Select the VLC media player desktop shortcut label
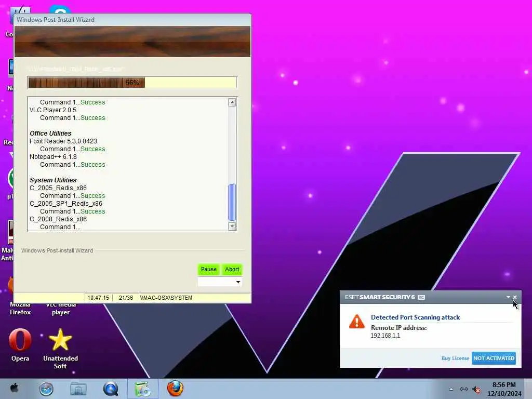The width and height of the screenshot is (532, 399). (x=61, y=309)
